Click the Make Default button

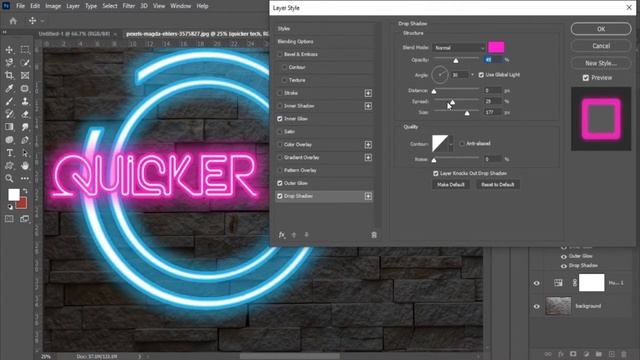tap(451, 184)
